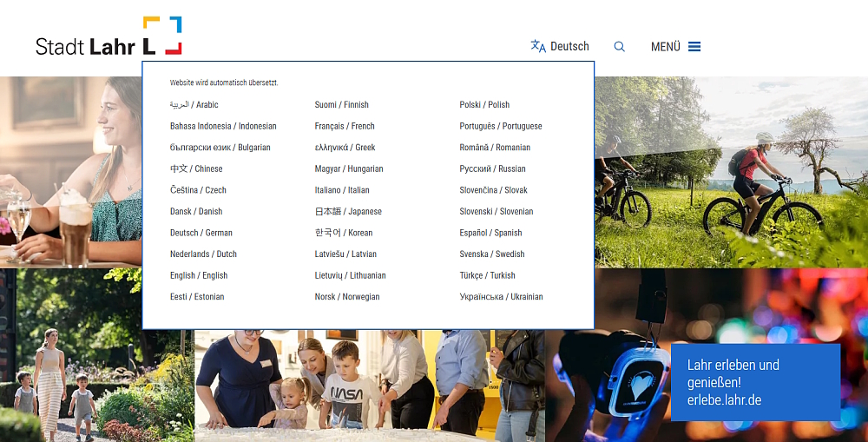The image size is (868, 442).
Task: Open the erlebe.lahr.de blue banner link
Action: pyautogui.click(x=755, y=382)
